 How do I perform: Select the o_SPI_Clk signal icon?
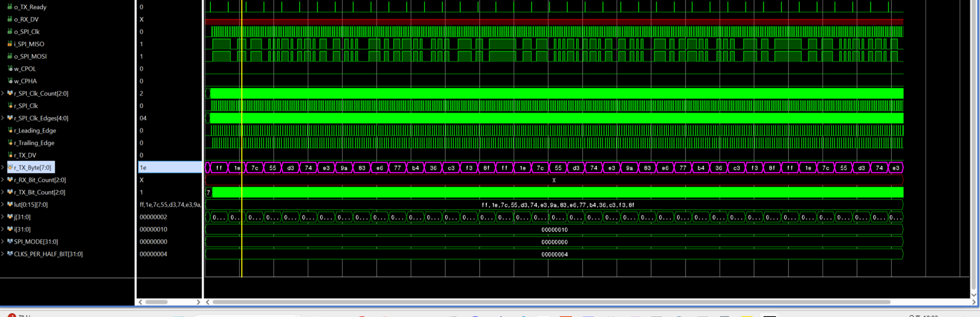pyautogui.click(x=10, y=31)
